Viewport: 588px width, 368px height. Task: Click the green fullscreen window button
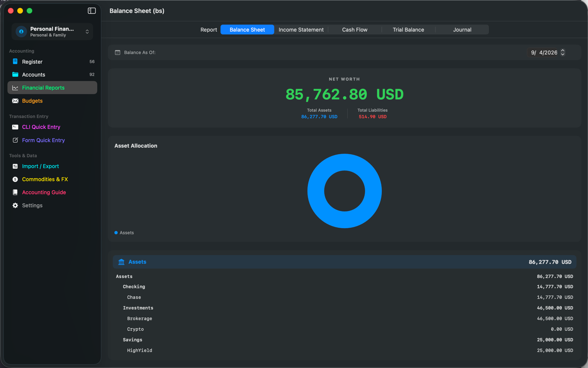pyautogui.click(x=29, y=11)
